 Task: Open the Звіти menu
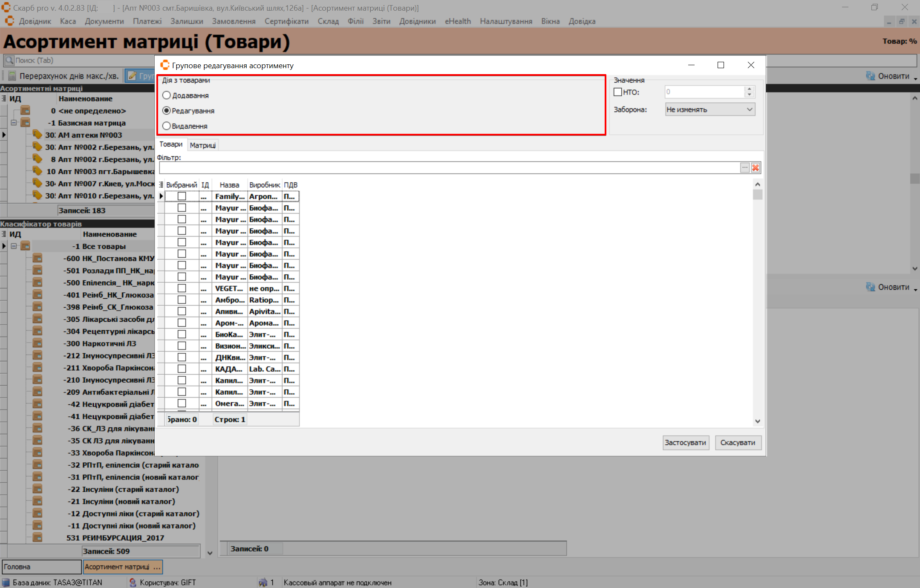pyautogui.click(x=381, y=21)
